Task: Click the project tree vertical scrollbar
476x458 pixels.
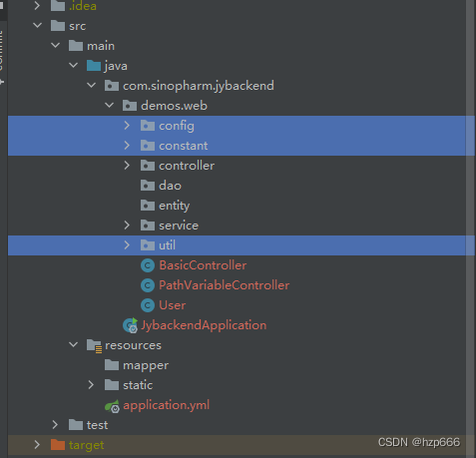Action: [x=470, y=229]
